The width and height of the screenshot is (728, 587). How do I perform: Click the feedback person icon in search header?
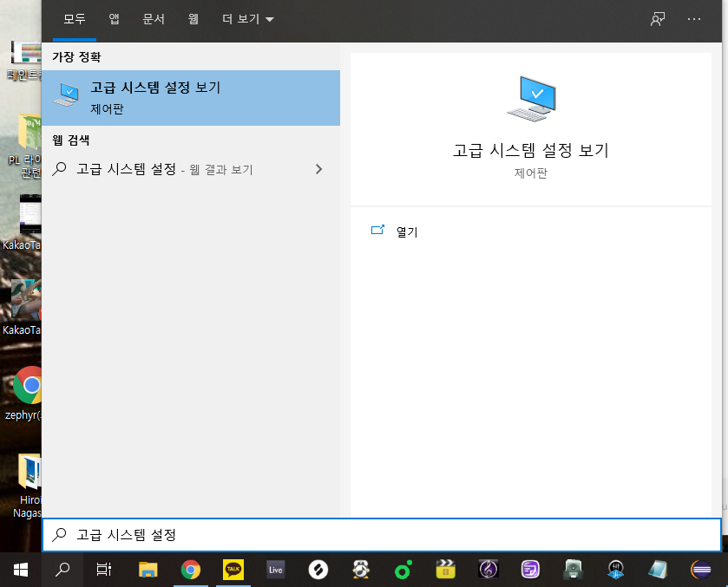(658, 19)
